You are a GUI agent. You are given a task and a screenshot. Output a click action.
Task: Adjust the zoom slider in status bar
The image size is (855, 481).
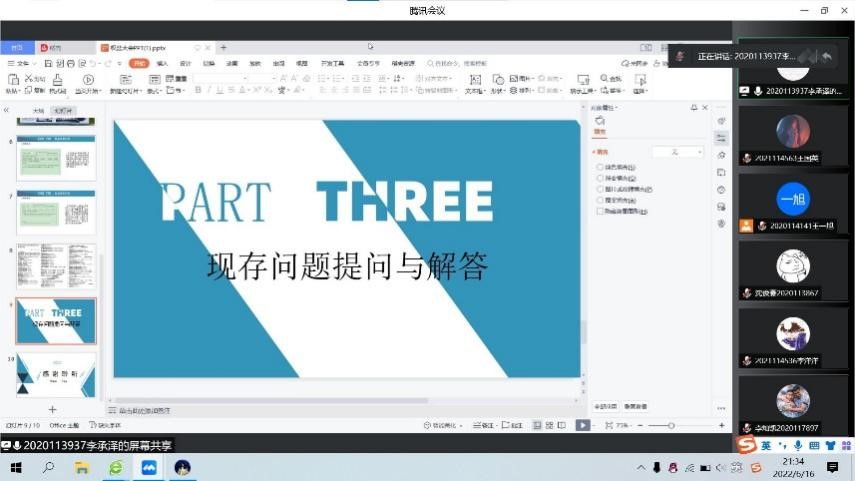click(671, 425)
